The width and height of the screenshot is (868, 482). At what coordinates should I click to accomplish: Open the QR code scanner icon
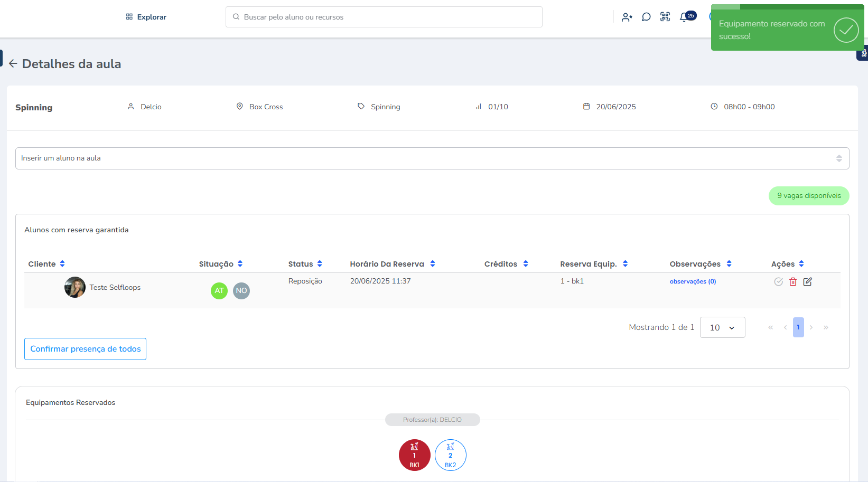pos(665,17)
